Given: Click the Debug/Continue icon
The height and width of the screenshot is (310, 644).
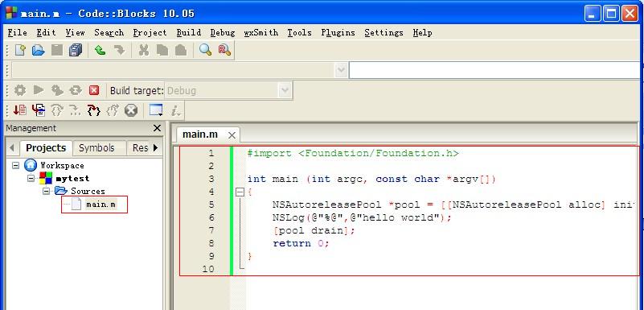Looking at the screenshot, I should click(19, 110).
